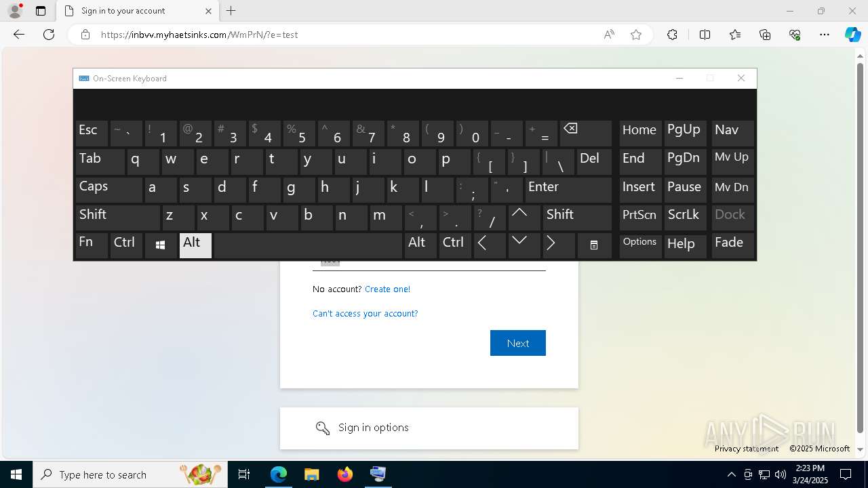
Task: Open the Favorites list icon
Action: click(x=735, y=35)
